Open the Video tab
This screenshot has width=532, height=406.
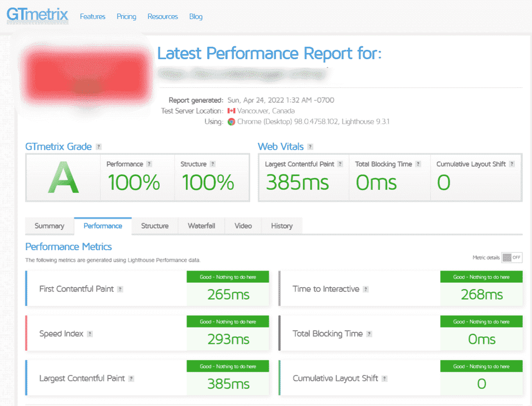pos(243,226)
